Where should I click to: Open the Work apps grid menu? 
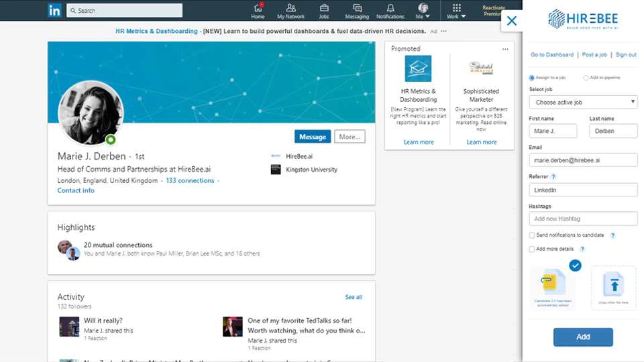[456, 11]
